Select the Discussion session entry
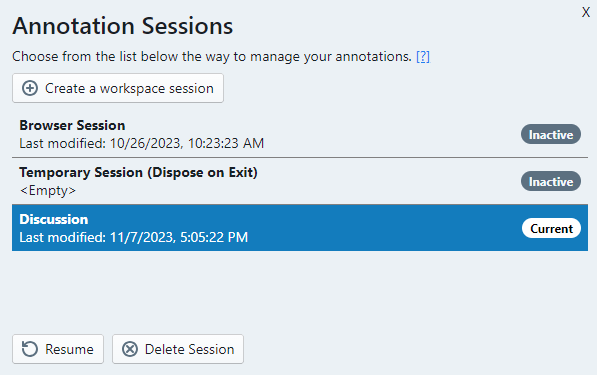The height and width of the screenshot is (375, 597). pyautogui.click(x=300, y=228)
